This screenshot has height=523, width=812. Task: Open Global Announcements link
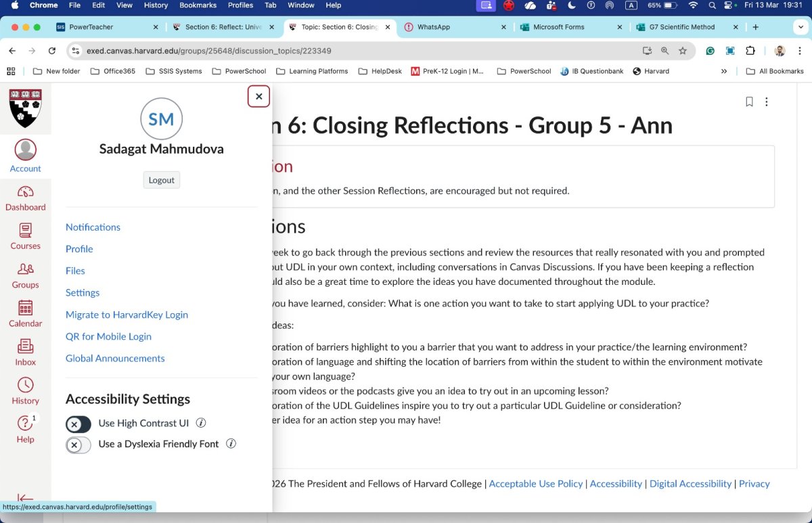tap(115, 358)
